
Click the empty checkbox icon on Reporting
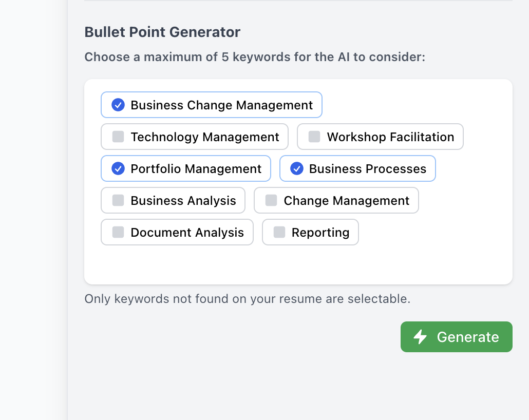(x=279, y=232)
